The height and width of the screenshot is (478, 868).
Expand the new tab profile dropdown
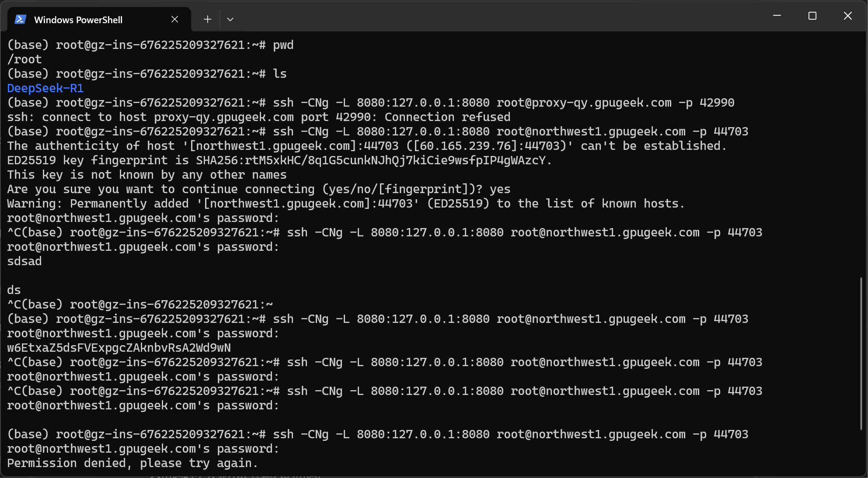pyautogui.click(x=230, y=19)
